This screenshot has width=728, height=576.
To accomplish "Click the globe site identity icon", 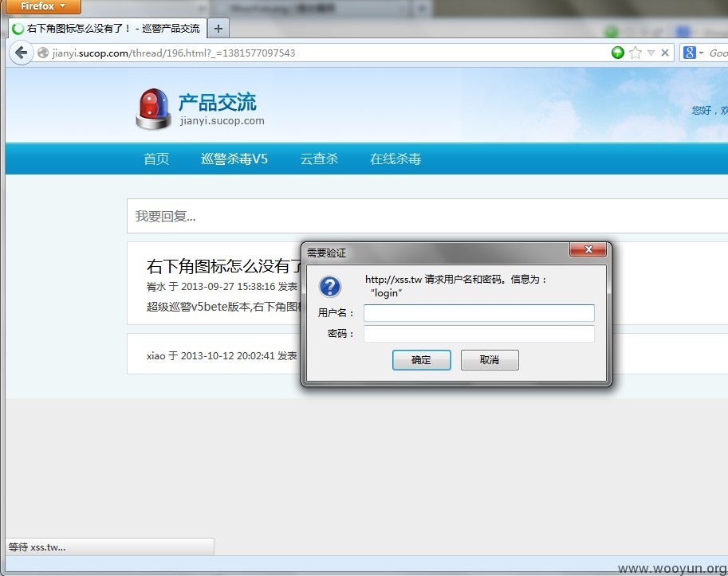I will click(x=43, y=53).
